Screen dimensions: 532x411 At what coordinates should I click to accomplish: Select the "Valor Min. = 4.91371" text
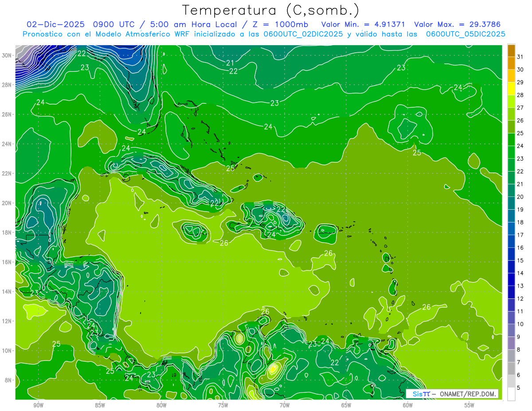(x=363, y=24)
